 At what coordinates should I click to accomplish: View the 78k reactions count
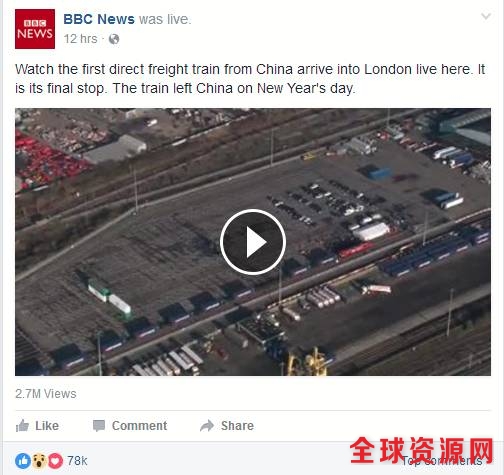(77, 461)
